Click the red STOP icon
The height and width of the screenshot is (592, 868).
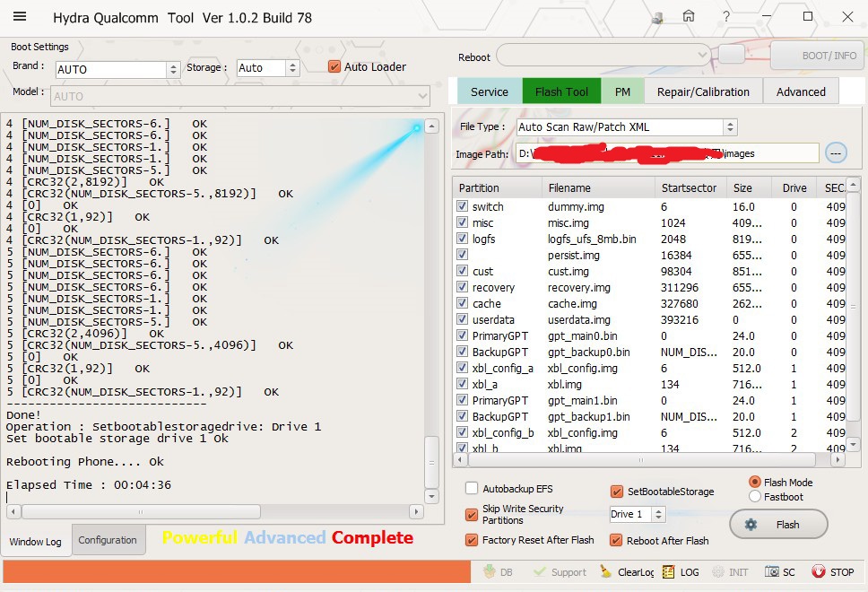coord(818,571)
